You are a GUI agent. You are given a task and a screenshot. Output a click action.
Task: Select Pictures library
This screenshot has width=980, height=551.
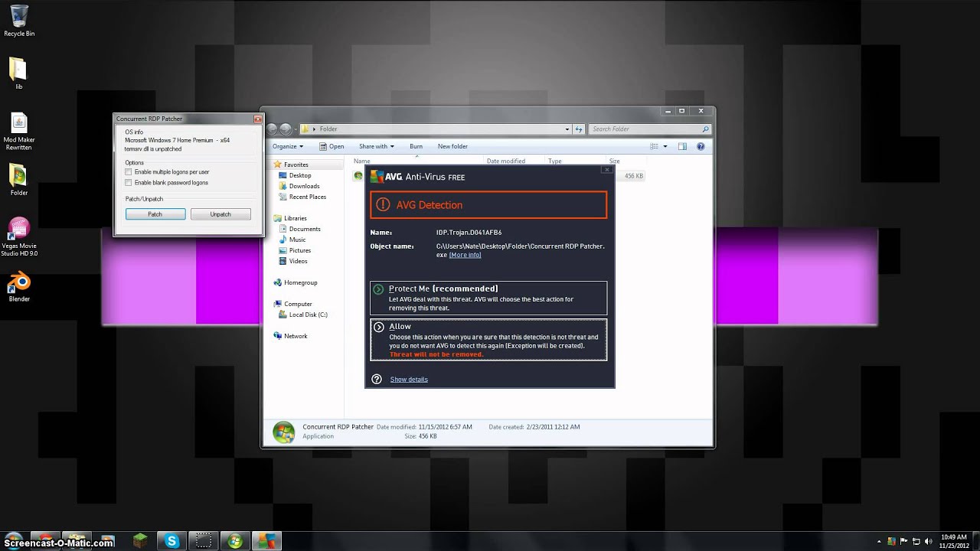[x=299, y=250]
